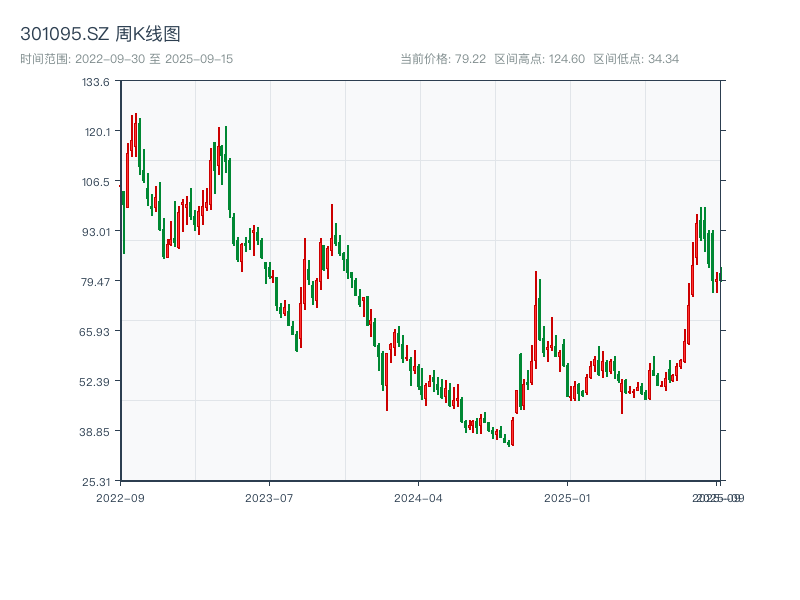Click the 25.31 y-axis value
Screen dimensions: 800x600
click(x=98, y=481)
